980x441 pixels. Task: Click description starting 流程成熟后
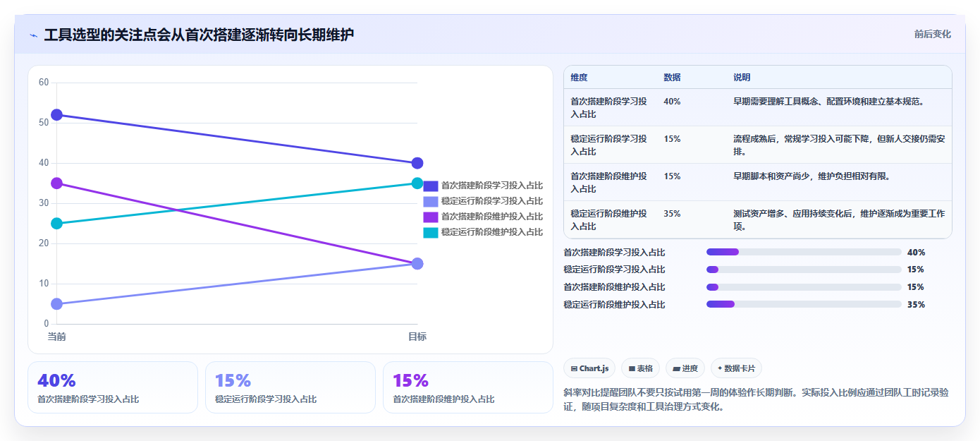click(839, 145)
